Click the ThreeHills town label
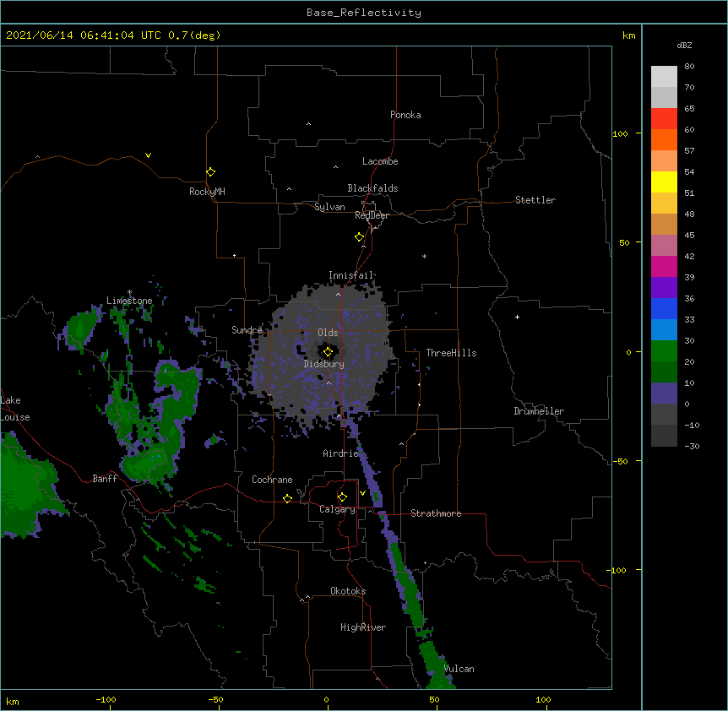 coord(451,353)
